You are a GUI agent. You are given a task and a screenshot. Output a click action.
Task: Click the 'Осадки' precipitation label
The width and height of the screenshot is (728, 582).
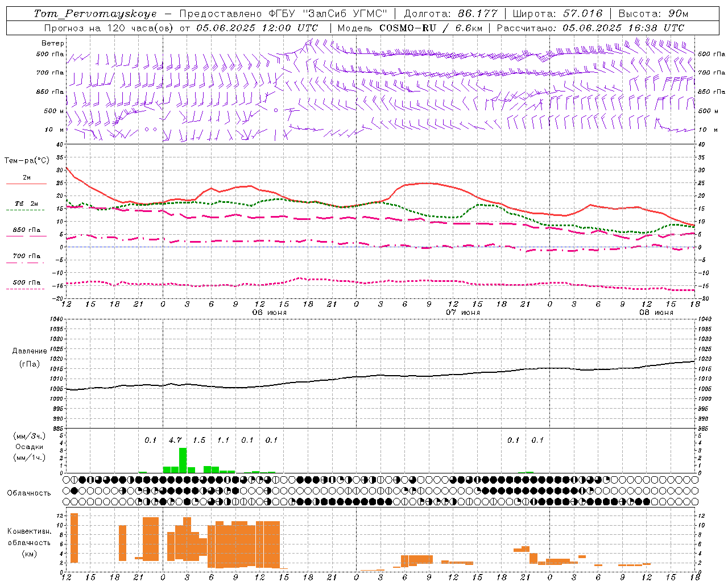(x=29, y=447)
